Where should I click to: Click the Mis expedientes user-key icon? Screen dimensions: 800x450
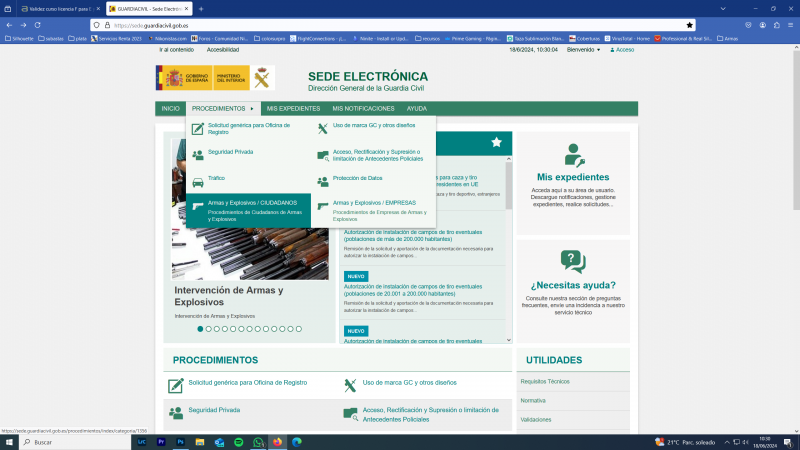574,154
